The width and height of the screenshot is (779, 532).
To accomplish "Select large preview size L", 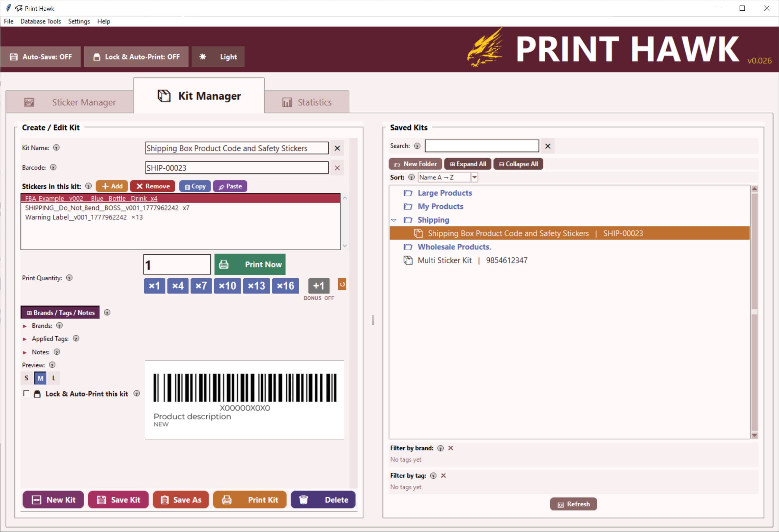I will click(x=54, y=378).
